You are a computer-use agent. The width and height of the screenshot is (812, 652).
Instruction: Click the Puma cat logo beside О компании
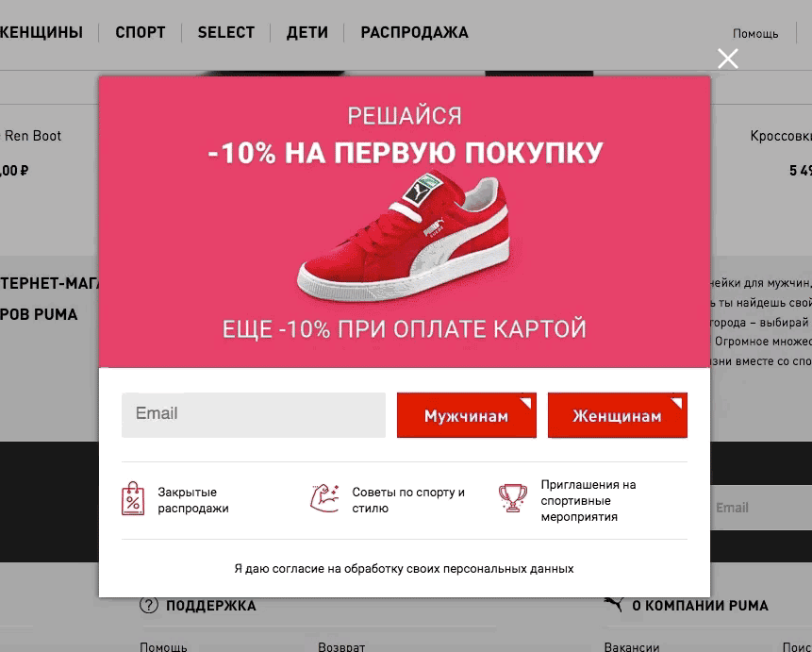[x=614, y=604]
